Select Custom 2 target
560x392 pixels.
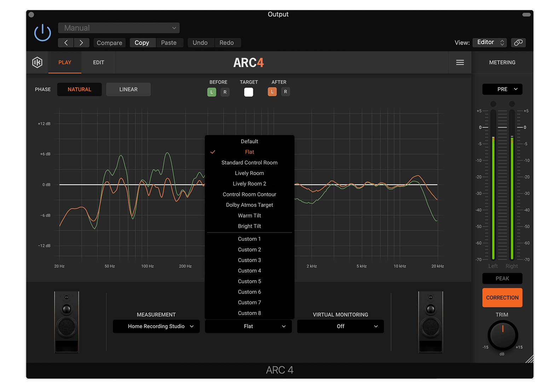[249, 250]
